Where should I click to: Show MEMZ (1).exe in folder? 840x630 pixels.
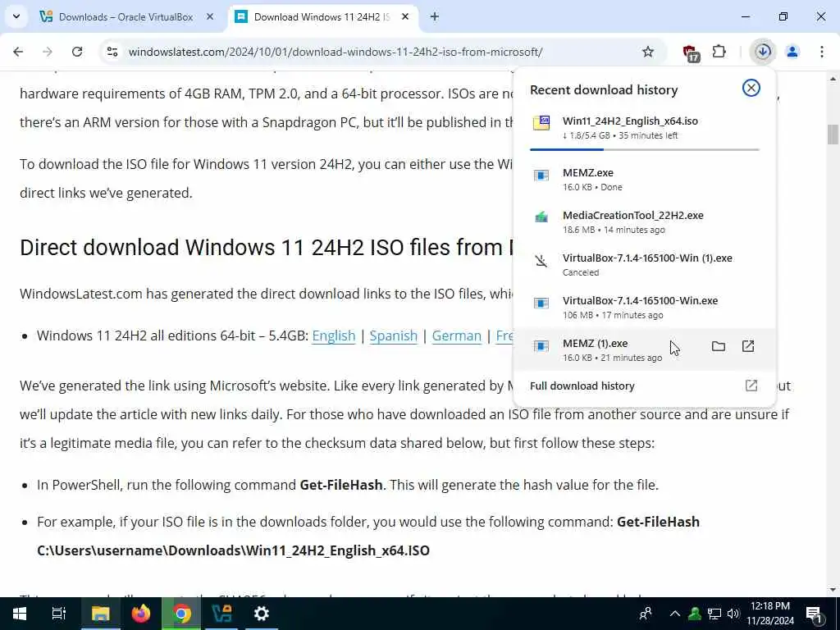coord(719,346)
